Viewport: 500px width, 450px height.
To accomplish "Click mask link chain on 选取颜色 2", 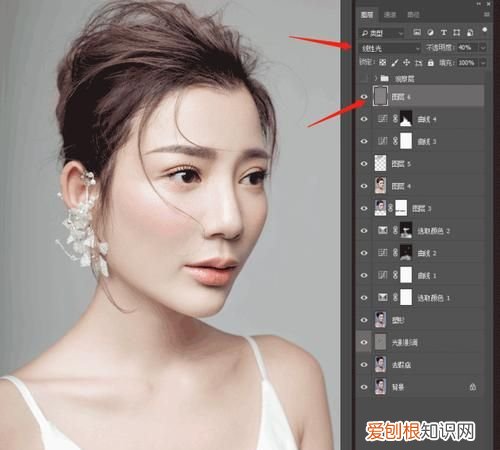I will (x=395, y=230).
